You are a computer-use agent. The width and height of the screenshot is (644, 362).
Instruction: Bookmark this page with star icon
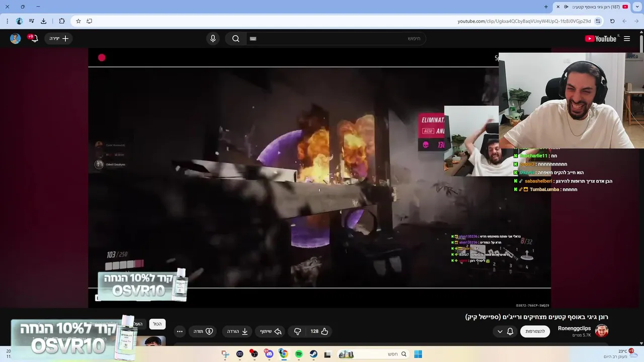78,21
